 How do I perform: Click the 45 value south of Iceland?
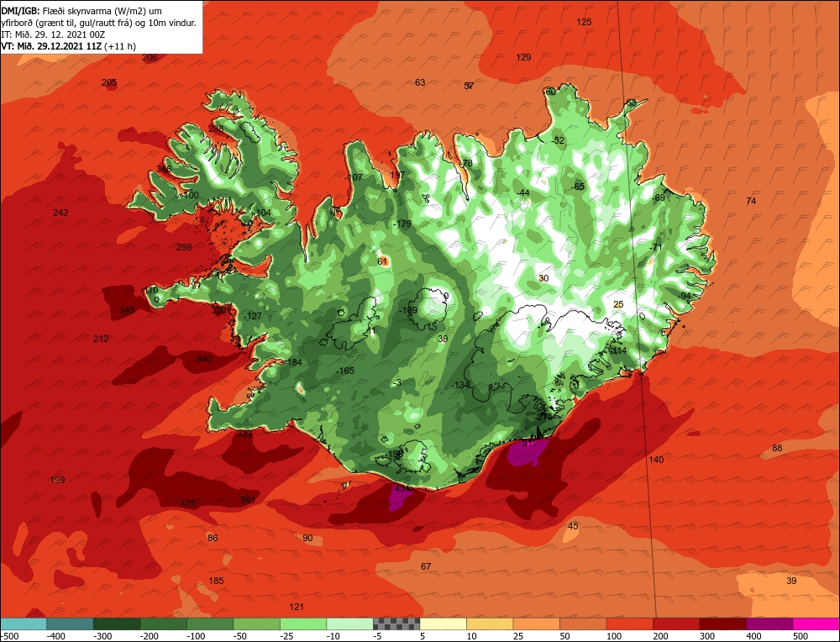[x=573, y=526]
